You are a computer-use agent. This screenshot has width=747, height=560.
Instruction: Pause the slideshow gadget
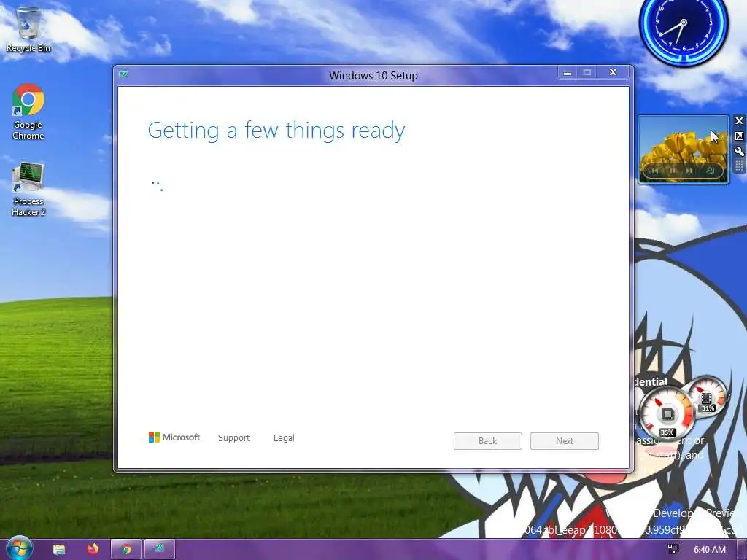[672, 171]
